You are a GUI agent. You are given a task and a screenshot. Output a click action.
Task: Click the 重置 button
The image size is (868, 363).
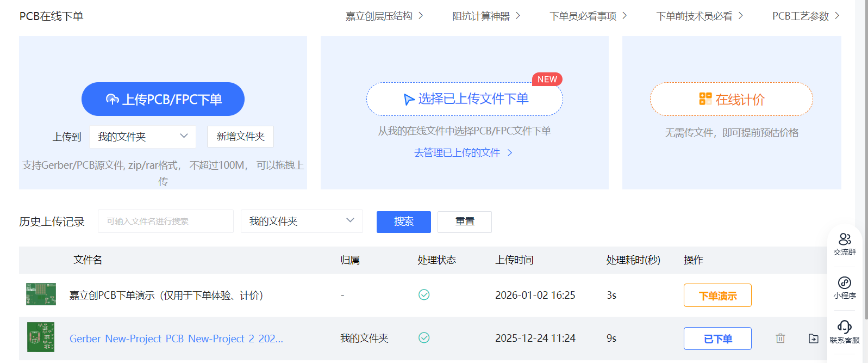(x=465, y=222)
